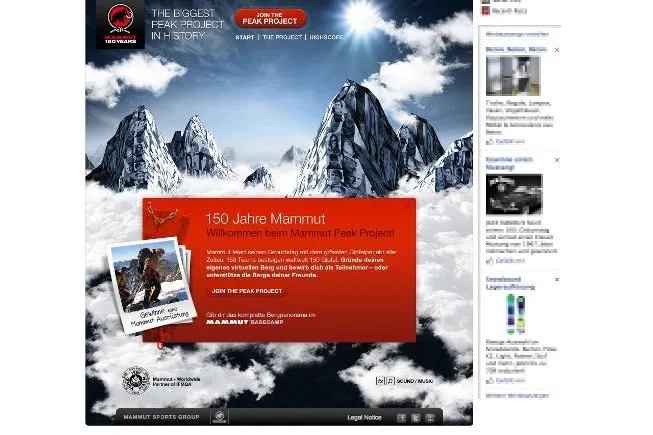Click the third sidebar ad colored bars image
653x435 pixels.
[516, 314]
